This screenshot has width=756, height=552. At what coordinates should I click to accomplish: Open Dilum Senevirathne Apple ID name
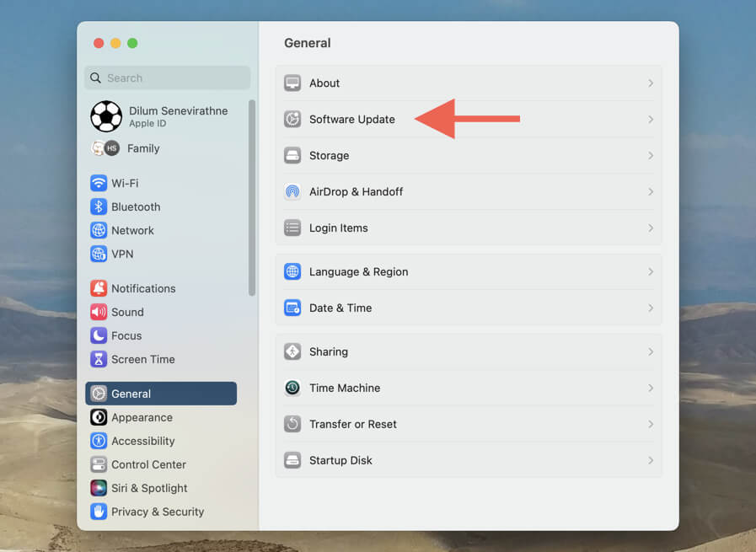(178, 111)
